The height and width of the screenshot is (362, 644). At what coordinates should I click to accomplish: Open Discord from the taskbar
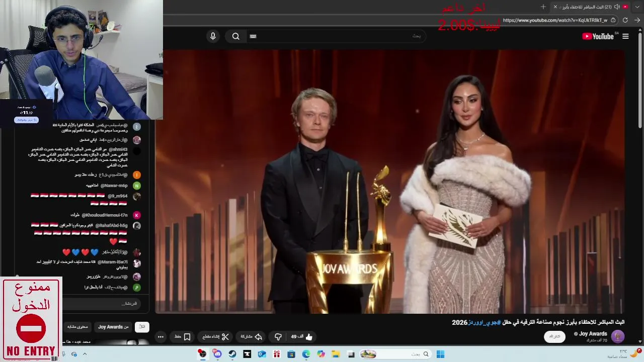click(217, 354)
